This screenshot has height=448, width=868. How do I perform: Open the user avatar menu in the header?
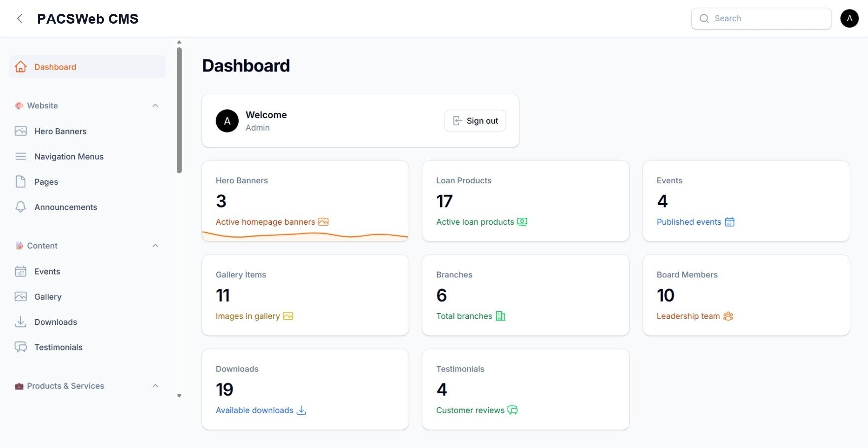849,18
